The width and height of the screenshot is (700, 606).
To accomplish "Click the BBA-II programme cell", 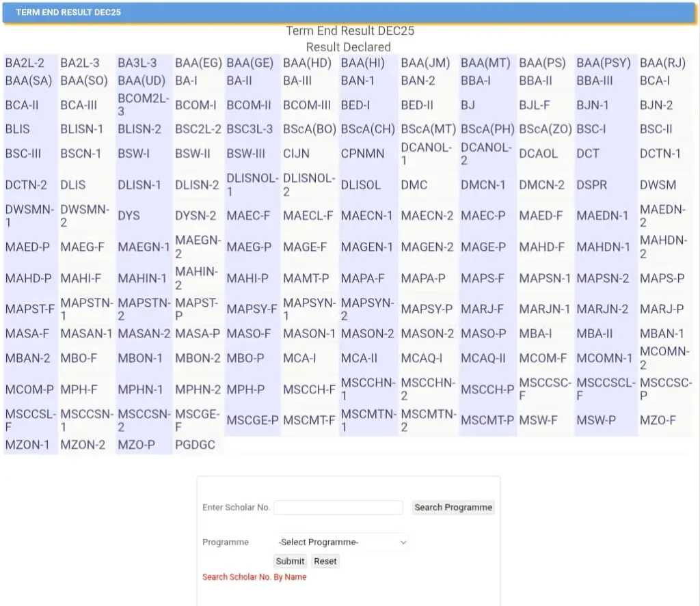I will (535, 81).
